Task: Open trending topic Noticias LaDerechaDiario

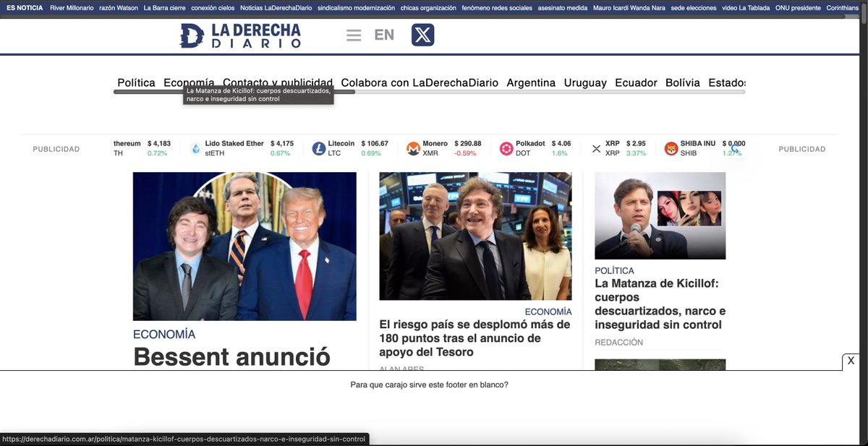Action: pos(276,8)
